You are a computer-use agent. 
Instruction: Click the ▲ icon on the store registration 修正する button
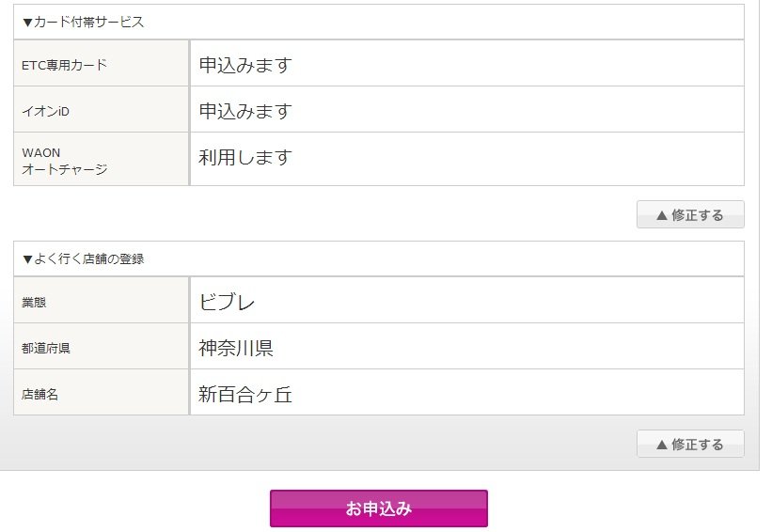[x=661, y=445]
